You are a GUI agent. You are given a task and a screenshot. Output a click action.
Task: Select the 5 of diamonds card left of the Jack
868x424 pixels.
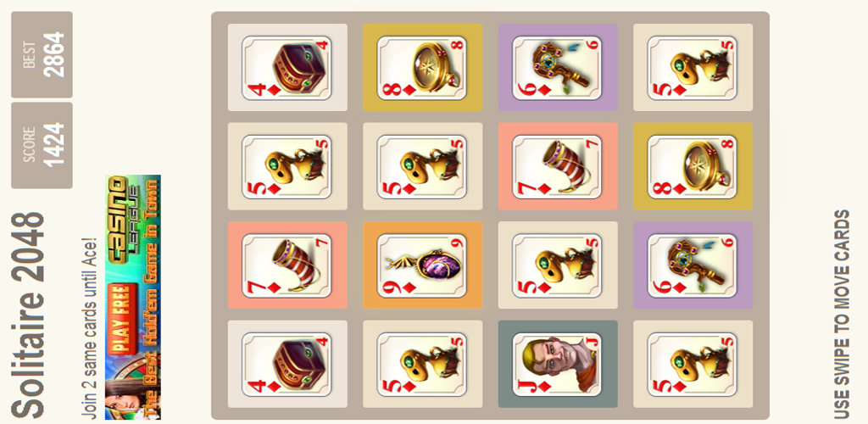[422, 365]
